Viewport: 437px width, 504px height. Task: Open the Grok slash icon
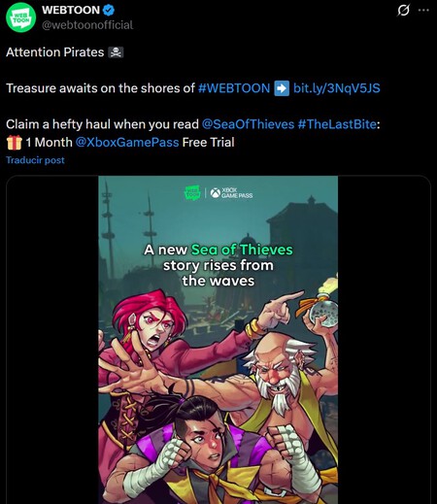(403, 10)
